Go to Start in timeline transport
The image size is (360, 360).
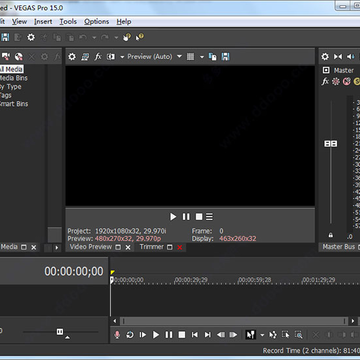(x=195, y=335)
